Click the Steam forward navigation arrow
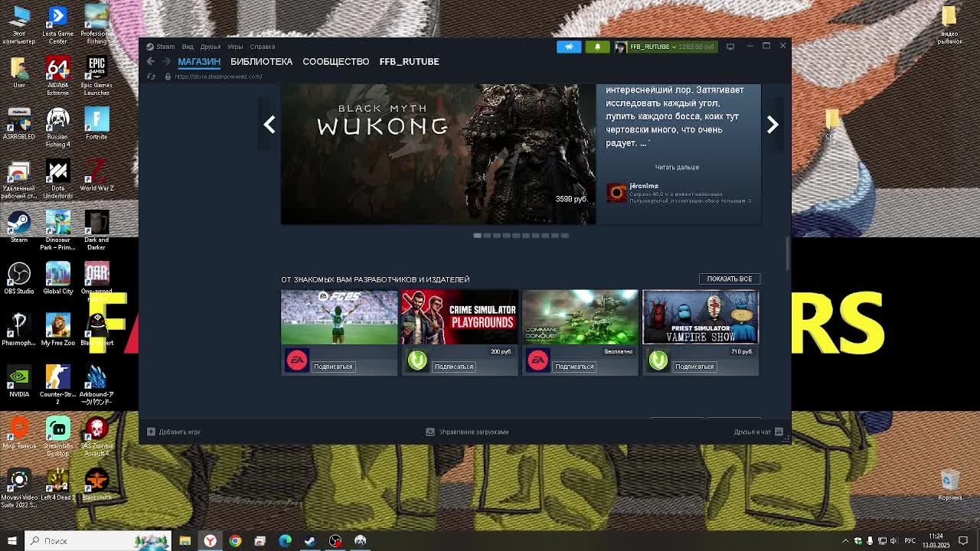980x551 pixels. (166, 61)
